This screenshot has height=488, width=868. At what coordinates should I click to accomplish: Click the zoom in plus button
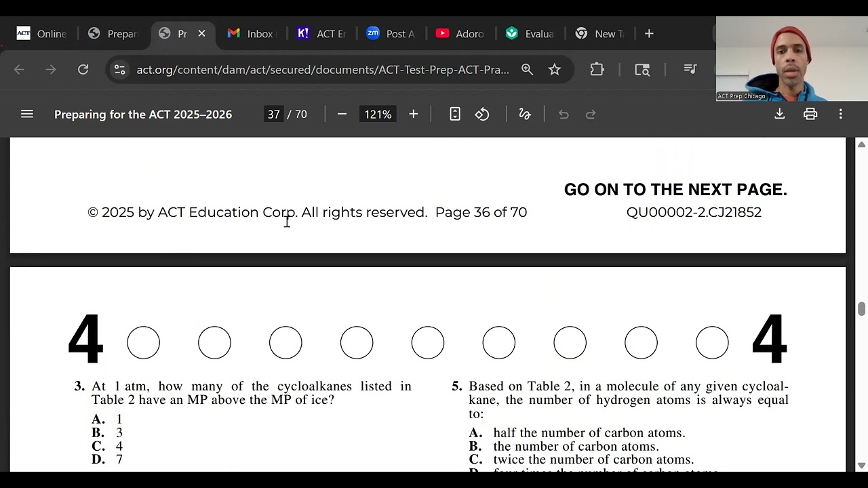tap(413, 115)
